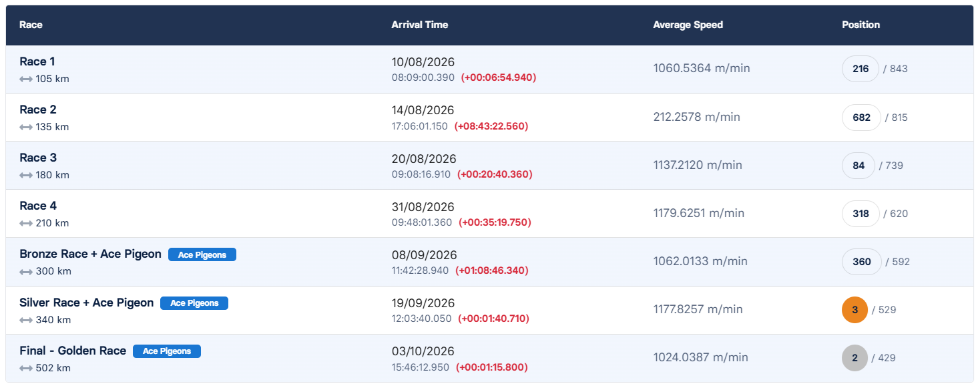
Task: Click the distance arrow icon under Race 1
Action: click(26, 79)
